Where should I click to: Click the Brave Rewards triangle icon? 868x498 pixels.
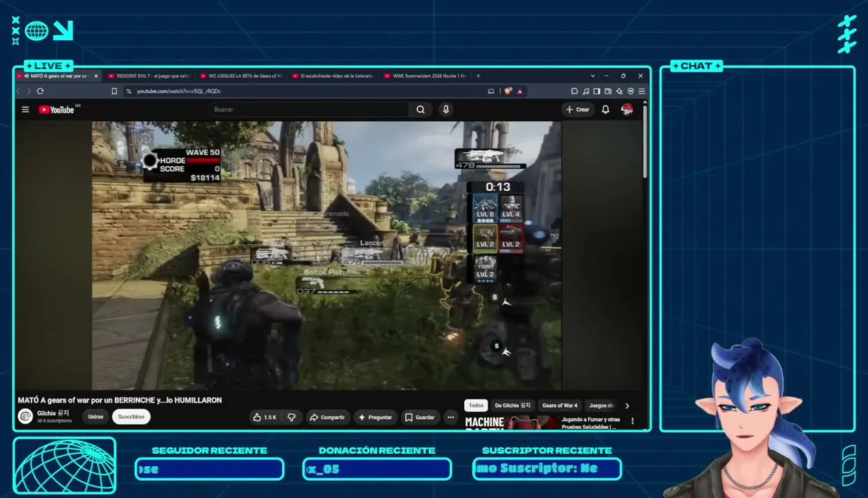point(519,91)
